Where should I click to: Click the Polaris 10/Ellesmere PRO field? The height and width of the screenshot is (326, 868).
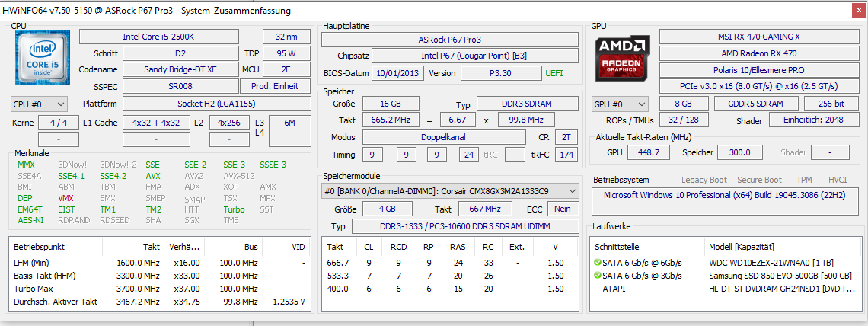point(758,70)
